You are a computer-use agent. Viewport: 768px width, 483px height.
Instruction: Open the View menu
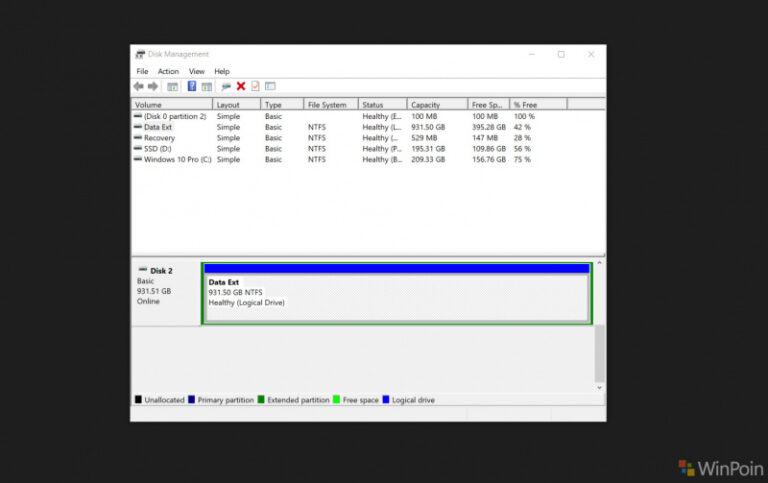pyautogui.click(x=197, y=72)
